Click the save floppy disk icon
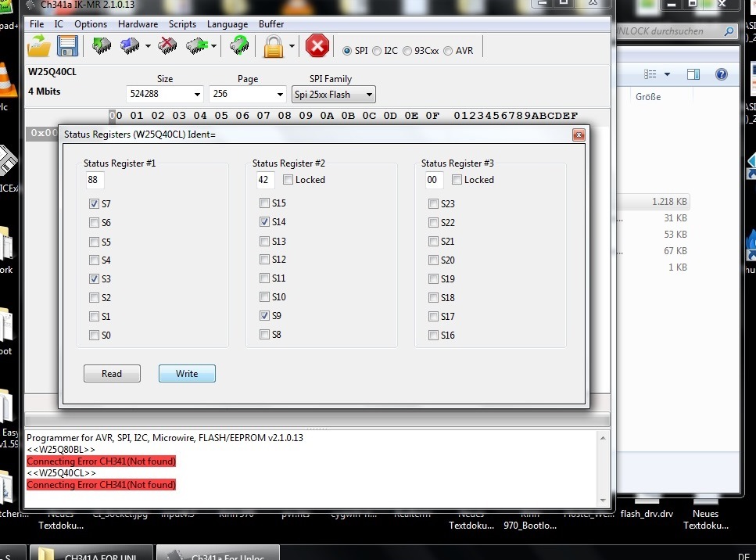The width and height of the screenshot is (756, 560). point(67,46)
